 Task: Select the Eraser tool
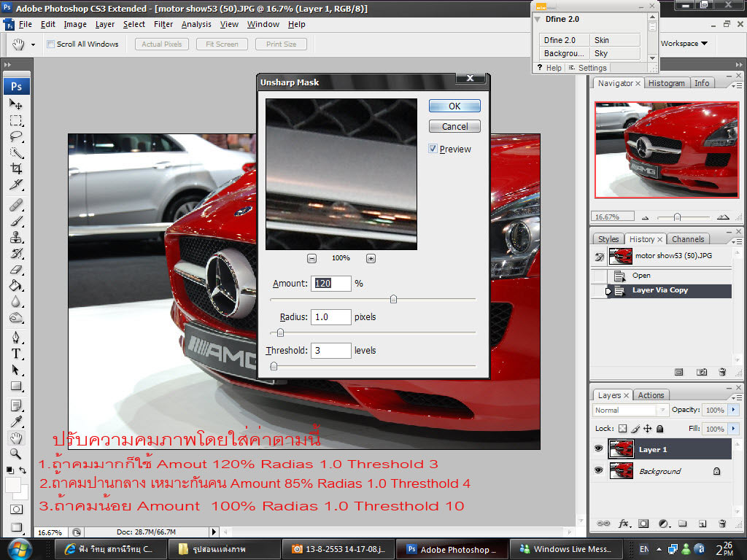(x=16, y=270)
